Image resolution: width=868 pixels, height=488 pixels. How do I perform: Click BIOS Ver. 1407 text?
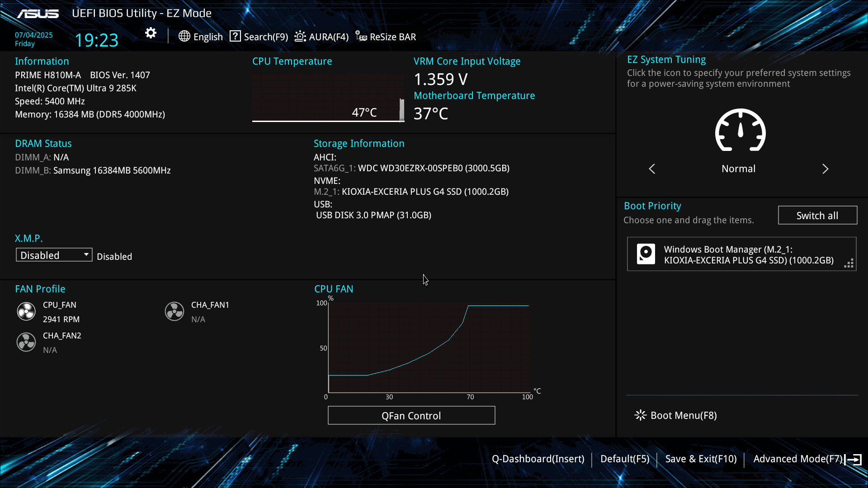120,75
